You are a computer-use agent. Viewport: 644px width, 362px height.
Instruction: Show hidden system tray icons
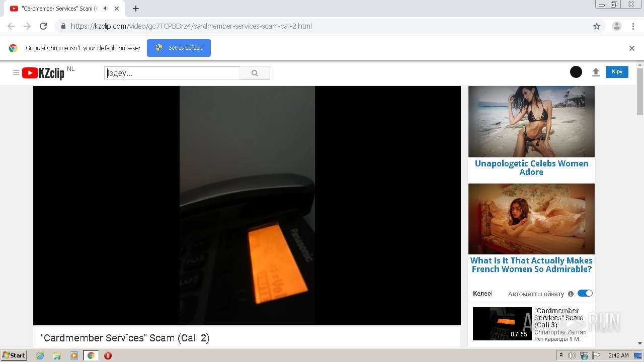click(561, 355)
